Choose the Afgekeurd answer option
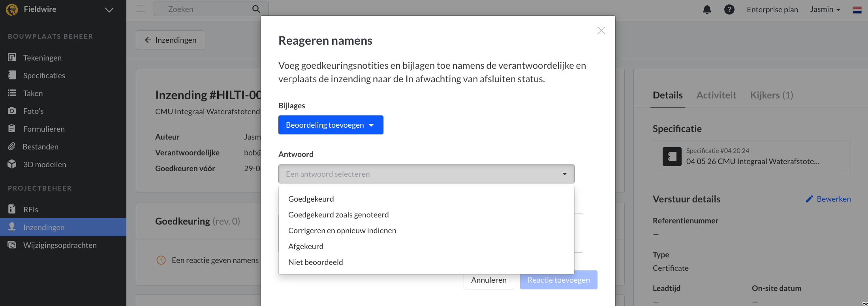Viewport: 868px width, 306px height. [x=426, y=246]
